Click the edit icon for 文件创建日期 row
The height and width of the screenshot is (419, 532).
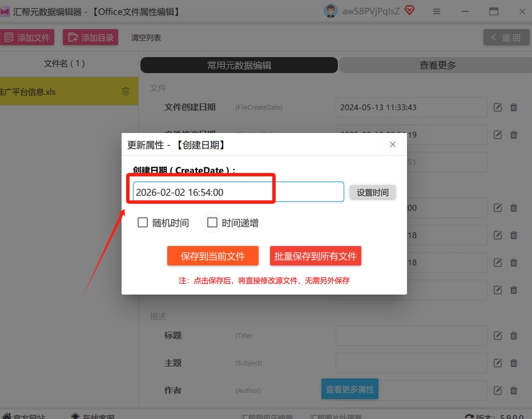(497, 107)
